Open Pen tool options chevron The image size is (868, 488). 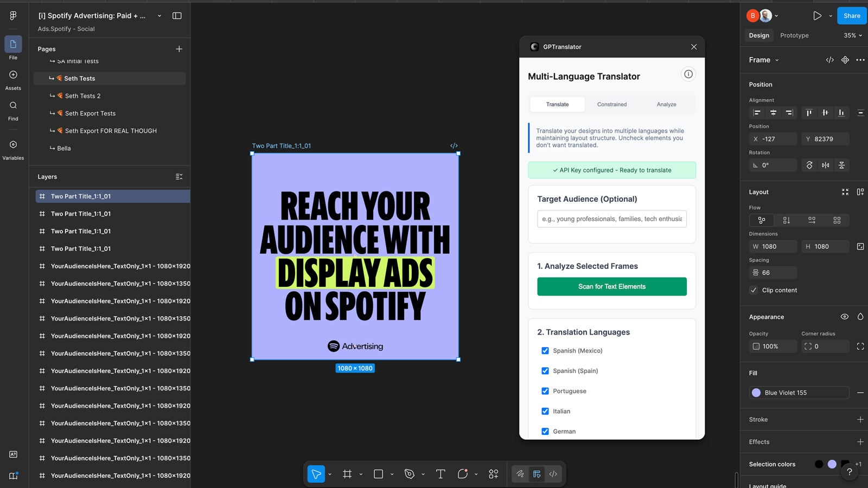pyautogui.click(x=423, y=474)
